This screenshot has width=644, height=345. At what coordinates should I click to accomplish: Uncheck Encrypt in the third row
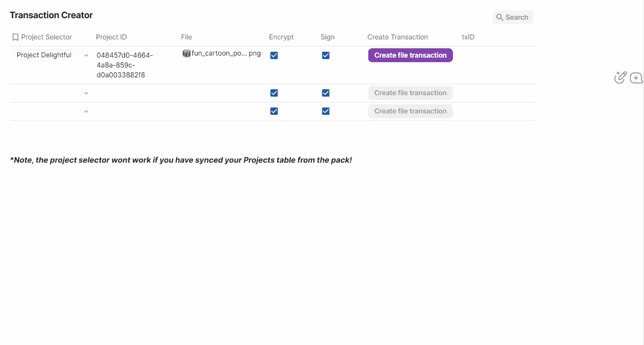pos(274,111)
